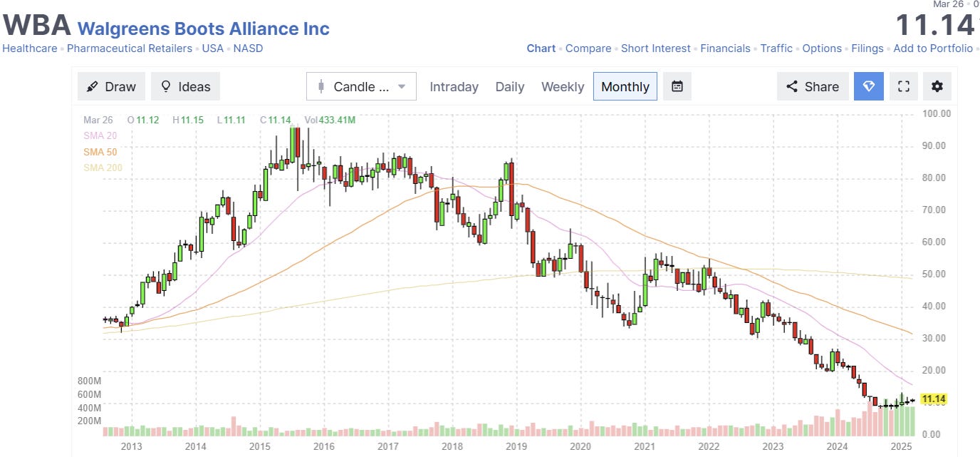Switch to the Daily timeframe
This screenshot has height=457, width=980.
tap(510, 87)
